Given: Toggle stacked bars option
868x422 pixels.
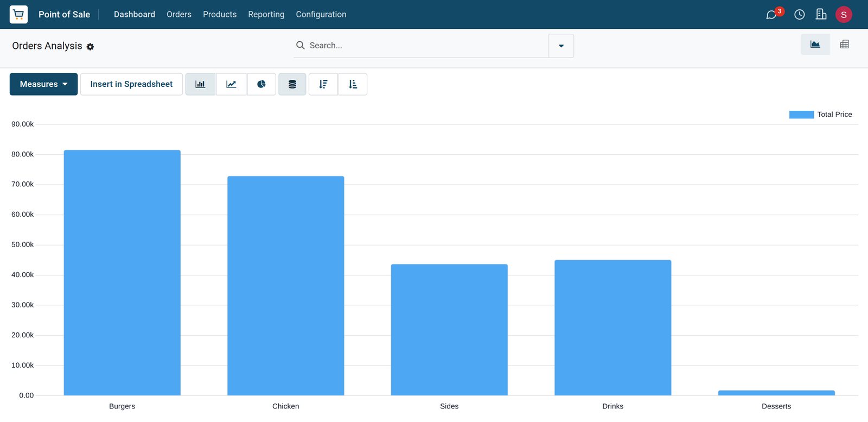Looking at the screenshot, I should coord(292,84).
